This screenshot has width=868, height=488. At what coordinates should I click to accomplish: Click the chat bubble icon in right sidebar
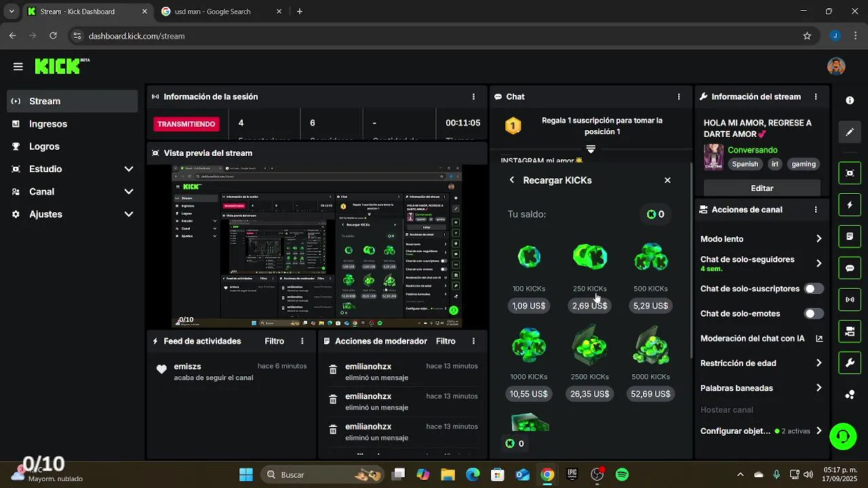point(850,268)
